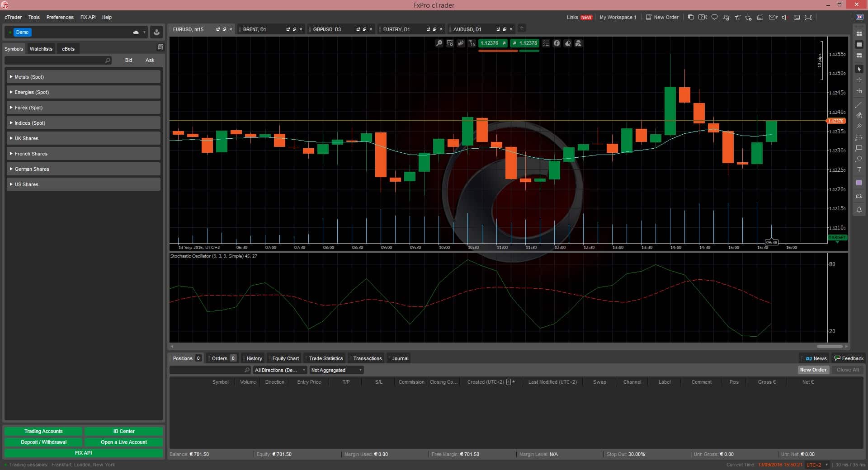Viewport: 868px width, 470px height.
Task: Take a chartshot with camera icon
Action: pyautogui.click(x=859, y=196)
